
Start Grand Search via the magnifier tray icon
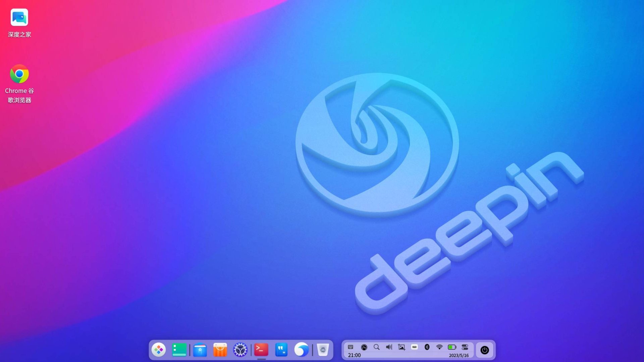point(376,347)
